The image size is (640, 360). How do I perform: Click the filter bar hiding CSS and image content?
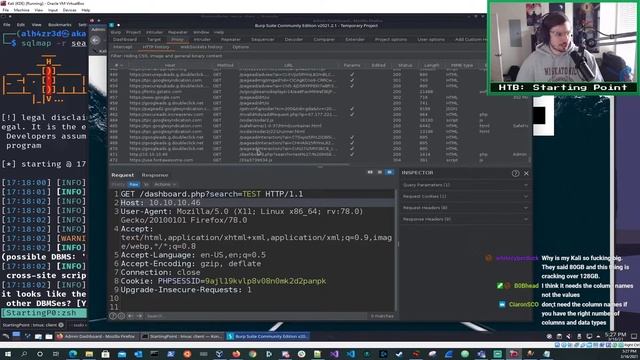pyautogui.click(x=298, y=56)
